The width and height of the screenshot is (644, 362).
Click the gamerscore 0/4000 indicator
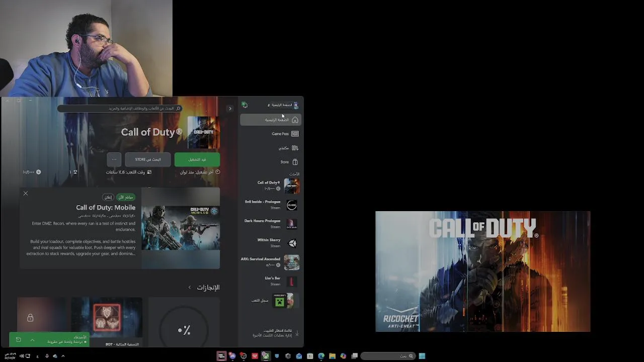(32, 172)
